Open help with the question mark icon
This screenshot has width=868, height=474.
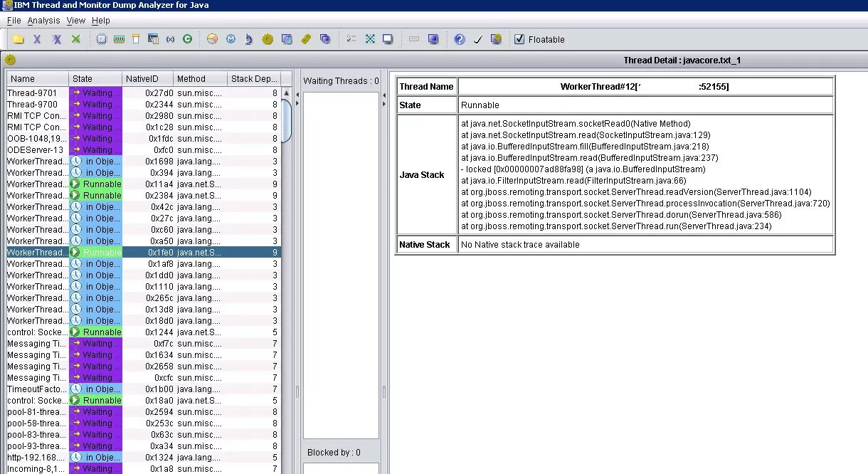tap(460, 39)
